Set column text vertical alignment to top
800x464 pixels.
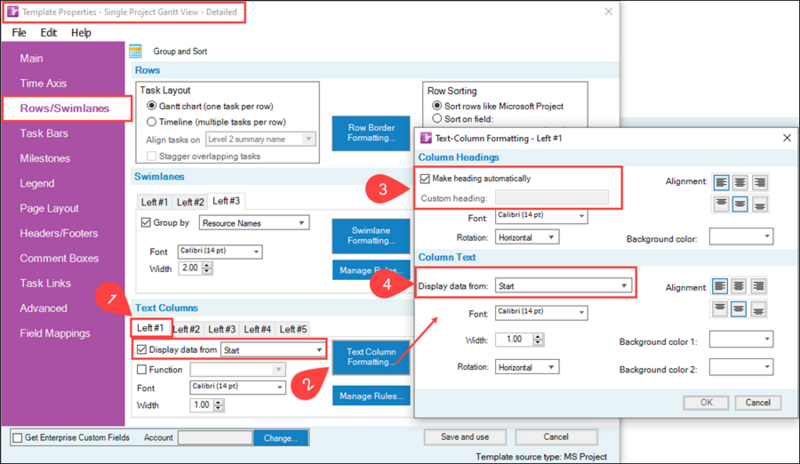click(720, 309)
